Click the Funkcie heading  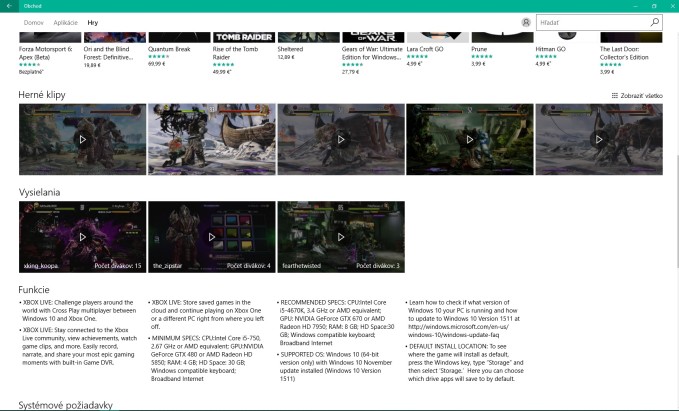click(34, 290)
